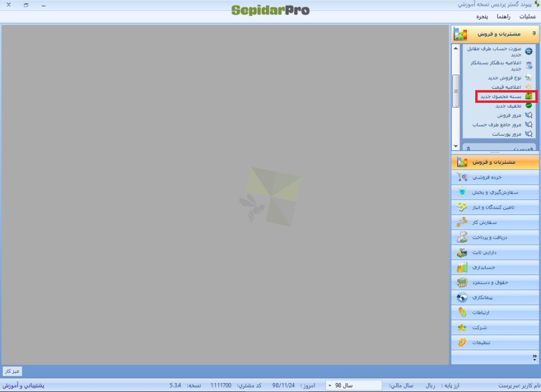Click the سفارش‌گیری و پخش module icon
Screen dimensions: 541x392
tap(462, 192)
